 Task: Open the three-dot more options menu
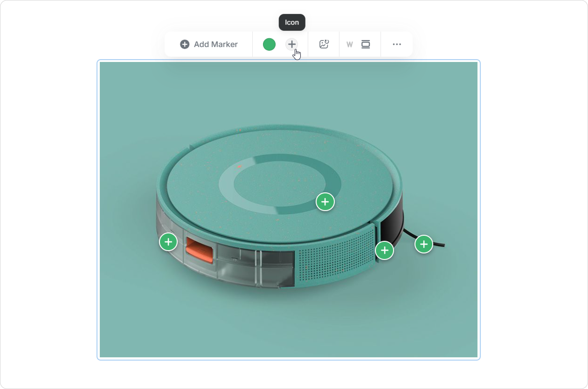click(397, 44)
